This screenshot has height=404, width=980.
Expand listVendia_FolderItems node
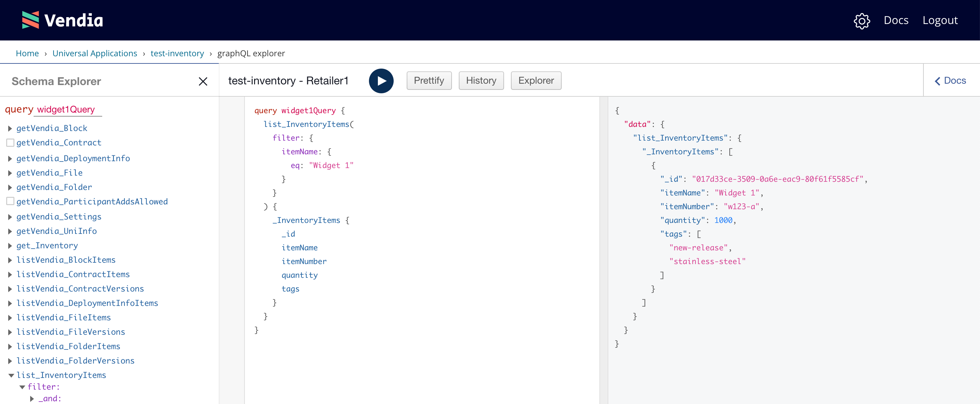[x=10, y=347]
